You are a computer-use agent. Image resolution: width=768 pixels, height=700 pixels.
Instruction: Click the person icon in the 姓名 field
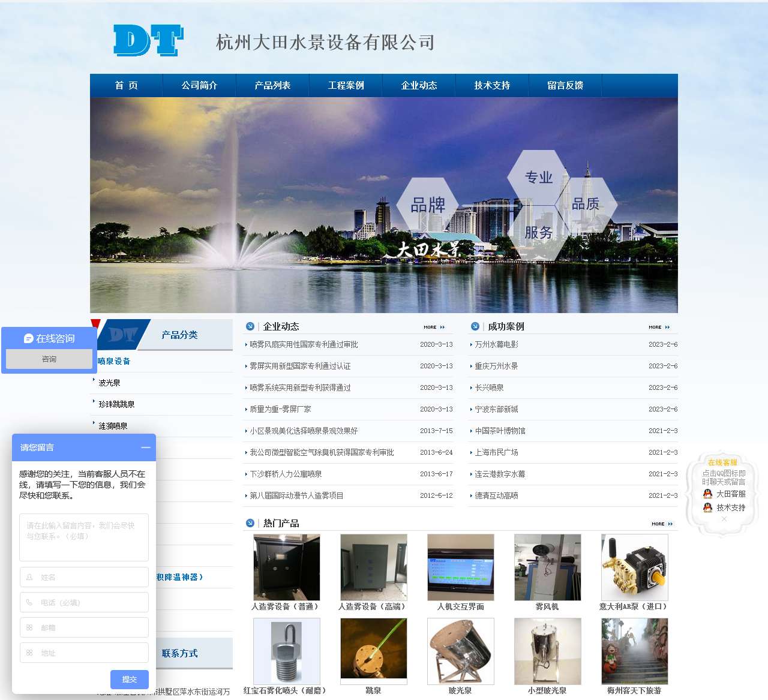coord(29,577)
